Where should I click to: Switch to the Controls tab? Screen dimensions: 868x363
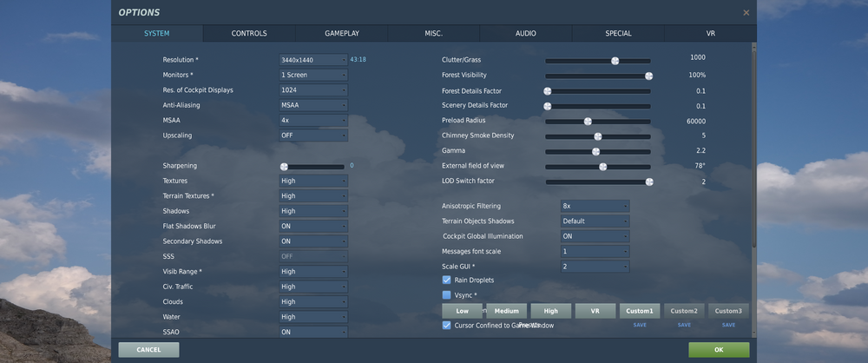tap(249, 33)
